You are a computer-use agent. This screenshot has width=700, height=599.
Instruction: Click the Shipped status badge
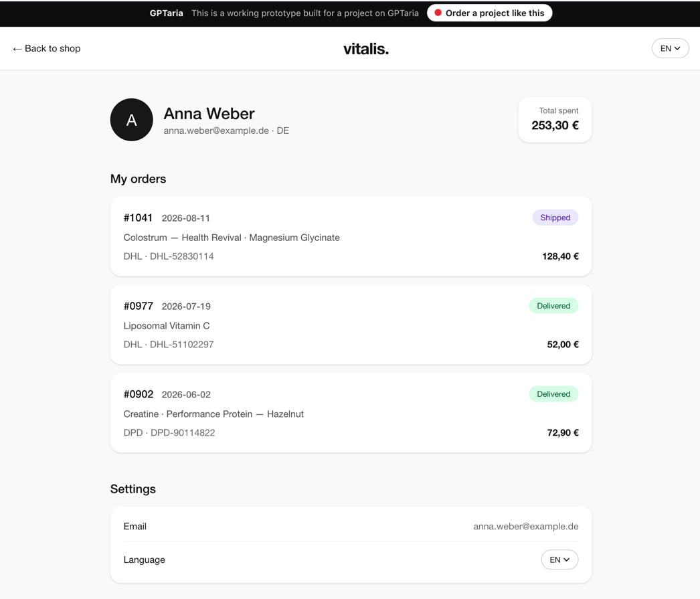pyautogui.click(x=555, y=218)
